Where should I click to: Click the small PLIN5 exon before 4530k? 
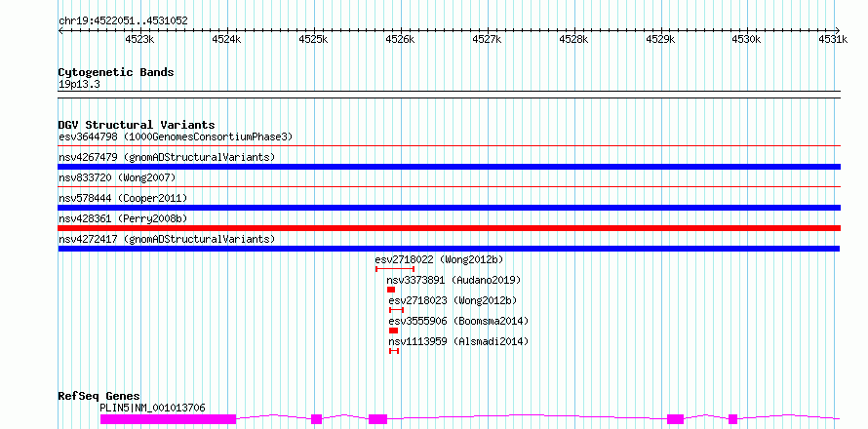pos(733,419)
